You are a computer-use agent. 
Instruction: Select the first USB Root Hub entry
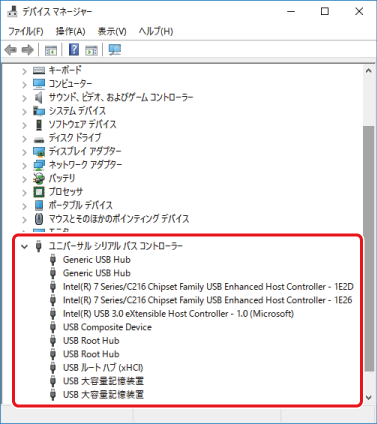(x=91, y=341)
